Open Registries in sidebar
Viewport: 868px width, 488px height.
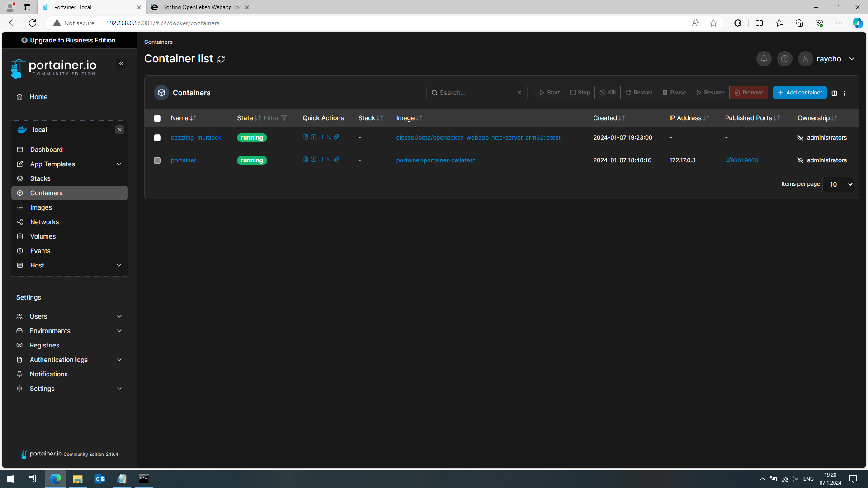click(69, 345)
